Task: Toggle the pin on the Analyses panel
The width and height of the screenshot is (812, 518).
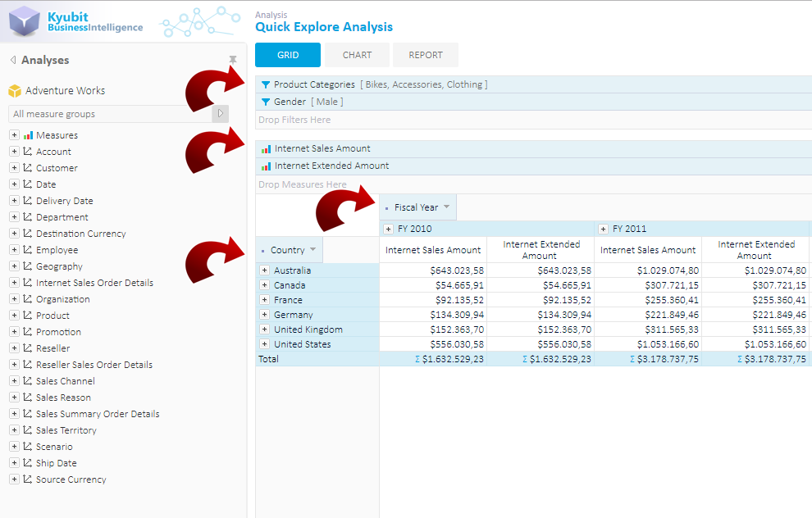Action: 232,59
